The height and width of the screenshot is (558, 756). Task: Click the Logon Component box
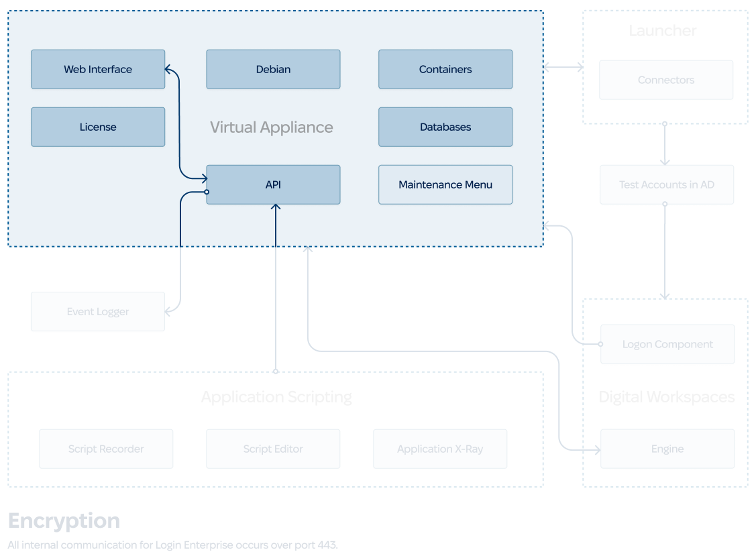[667, 344]
